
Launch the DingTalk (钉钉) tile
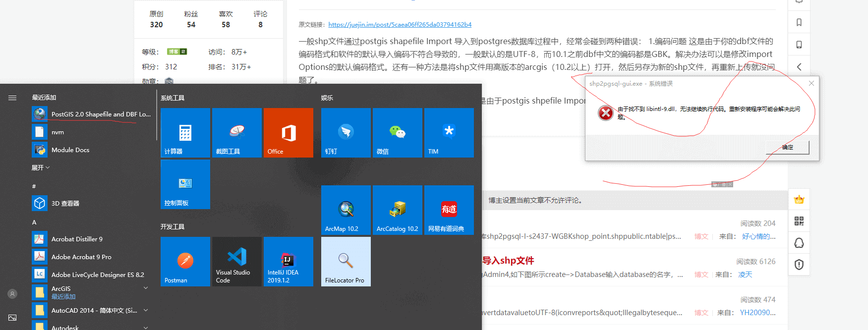(346, 133)
